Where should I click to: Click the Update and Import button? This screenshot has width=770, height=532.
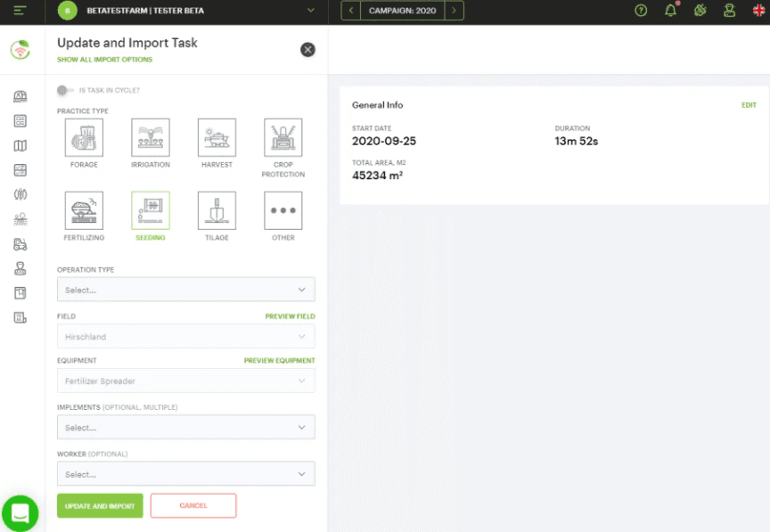pos(100,505)
